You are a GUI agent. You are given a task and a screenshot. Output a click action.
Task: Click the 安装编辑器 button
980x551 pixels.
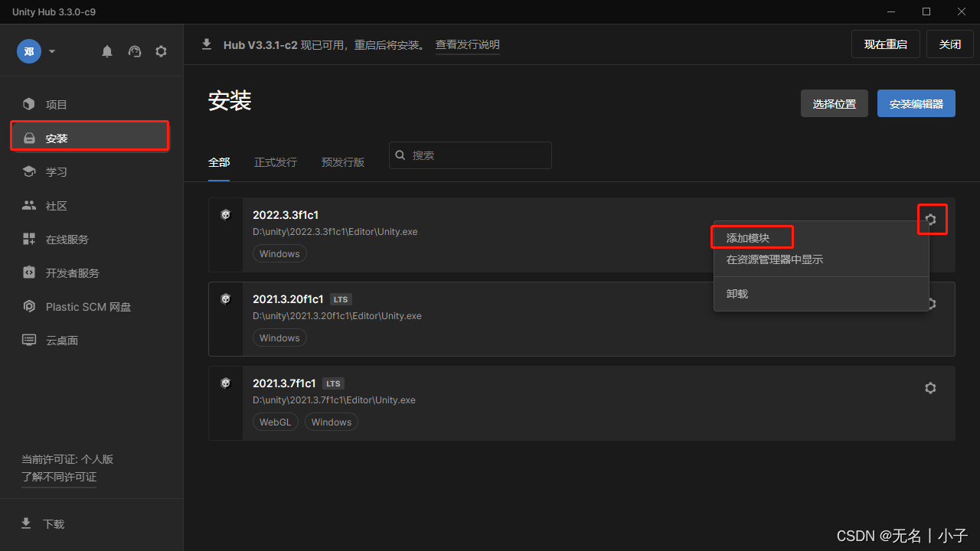point(916,103)
